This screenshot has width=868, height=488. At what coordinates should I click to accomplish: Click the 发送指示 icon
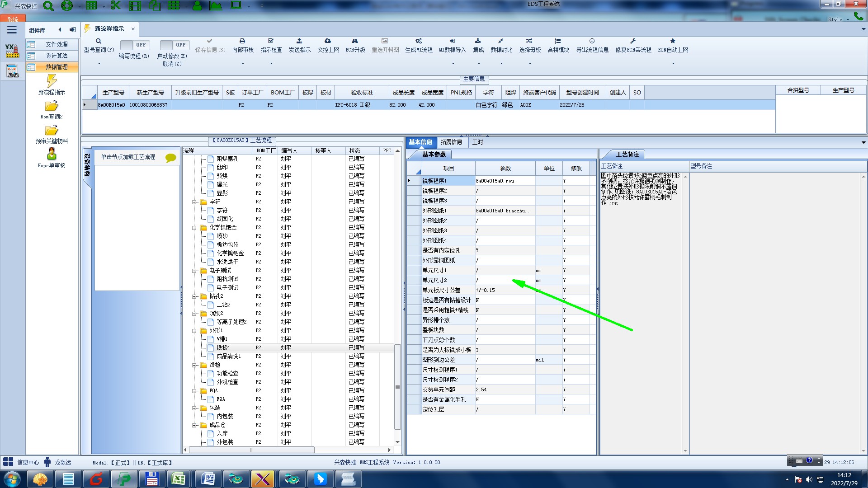point(299,41)
